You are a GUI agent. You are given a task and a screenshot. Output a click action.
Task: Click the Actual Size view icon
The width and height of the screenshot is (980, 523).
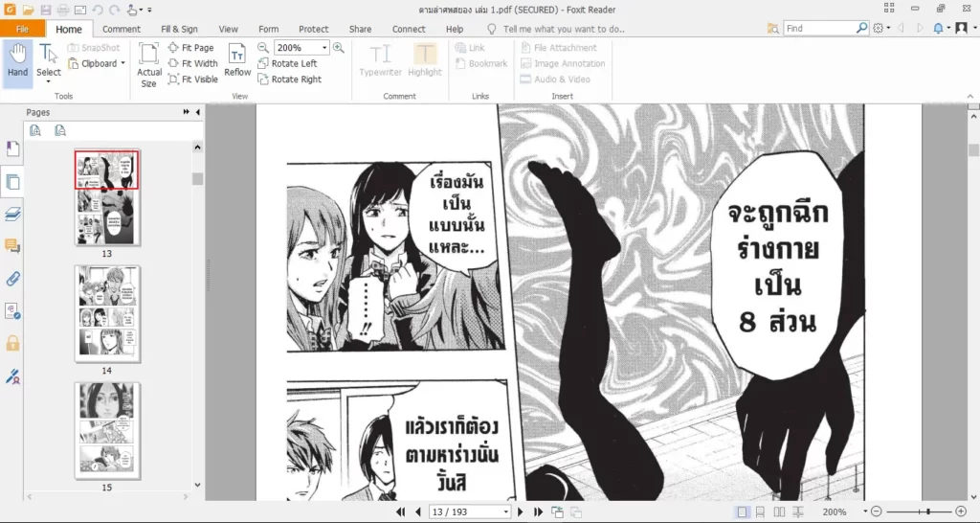(148, 64)
